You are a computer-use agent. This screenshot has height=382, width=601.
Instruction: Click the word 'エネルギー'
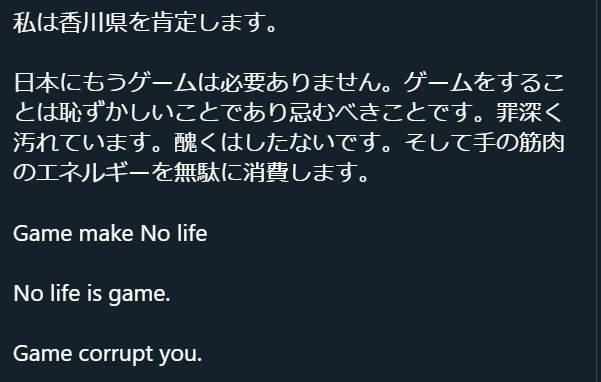93,172
